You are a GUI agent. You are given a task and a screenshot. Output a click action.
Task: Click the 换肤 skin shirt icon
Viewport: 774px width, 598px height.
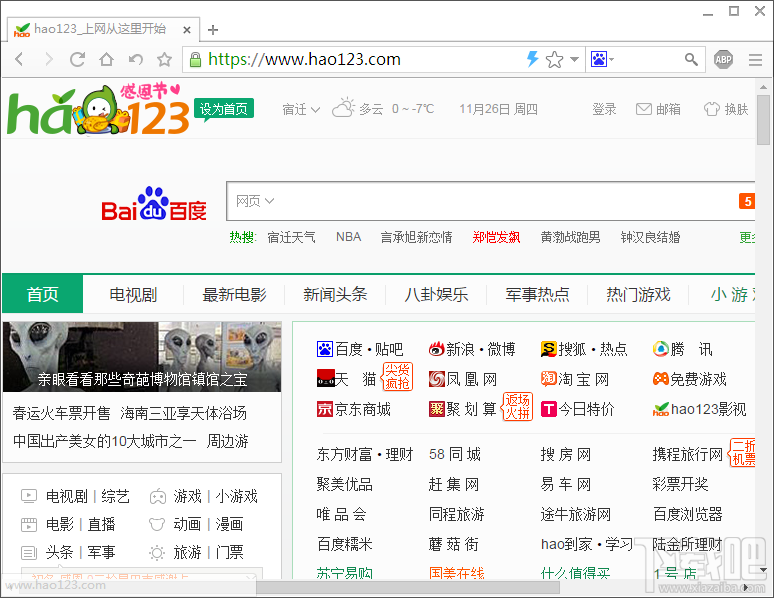(711, 109)
